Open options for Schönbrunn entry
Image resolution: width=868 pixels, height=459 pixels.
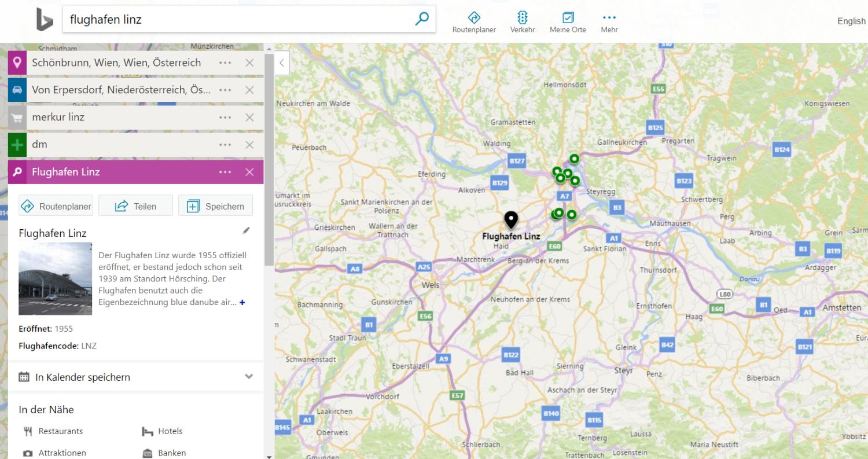[226, 63]
